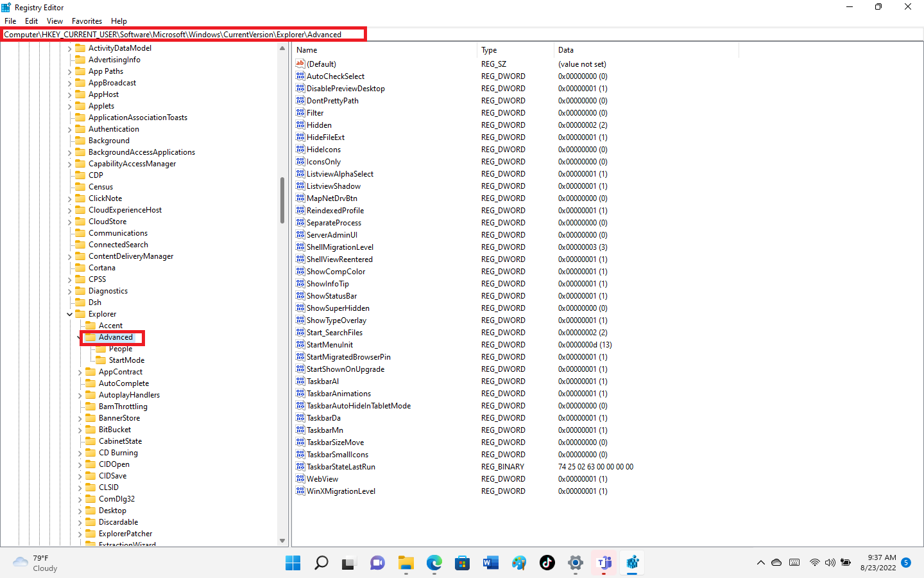Open the Favorites menu
This screenshot has height=578, width=924.
point(87,21)
